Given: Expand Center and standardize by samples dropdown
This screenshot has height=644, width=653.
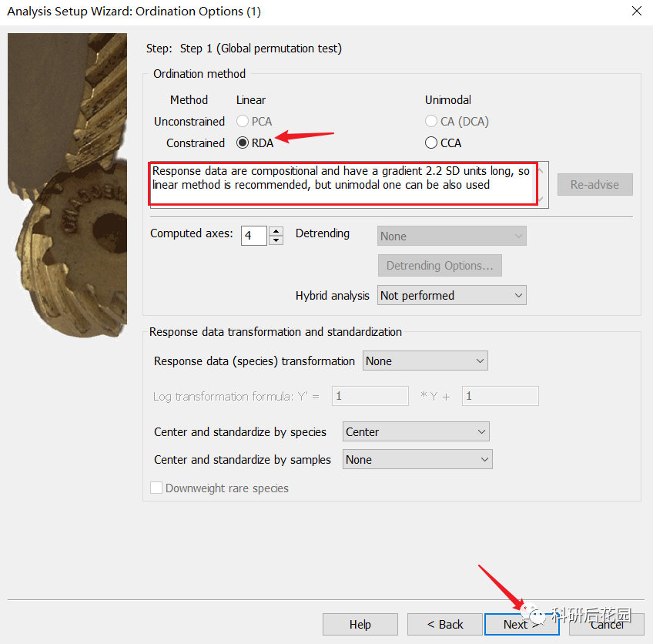Looking at the screenshot, I should [417, 459].
